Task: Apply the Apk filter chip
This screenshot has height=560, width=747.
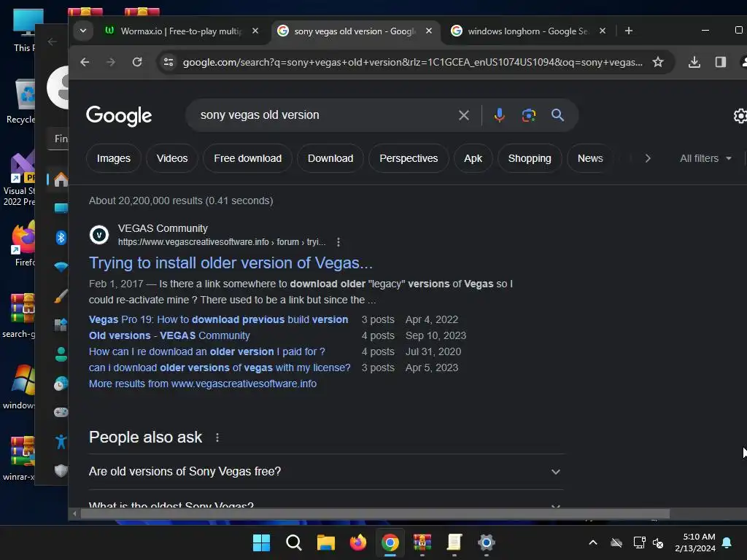Action: tap(473, 158)
